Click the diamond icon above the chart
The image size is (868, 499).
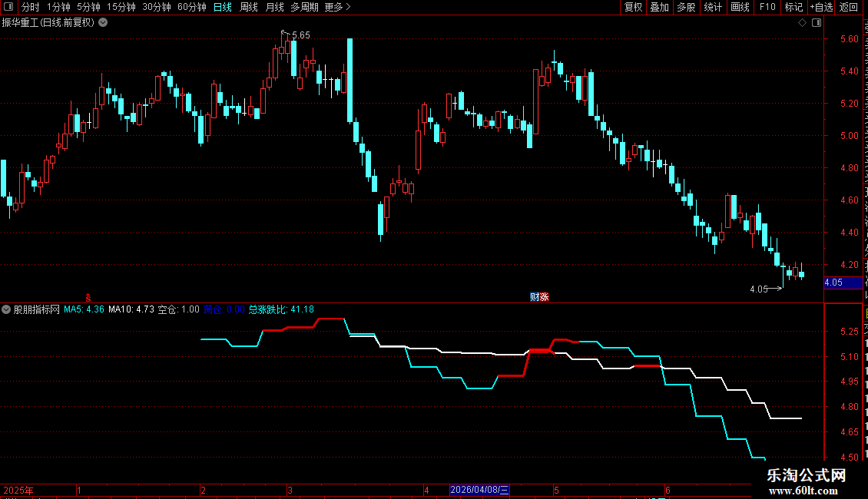coord(802,23)
